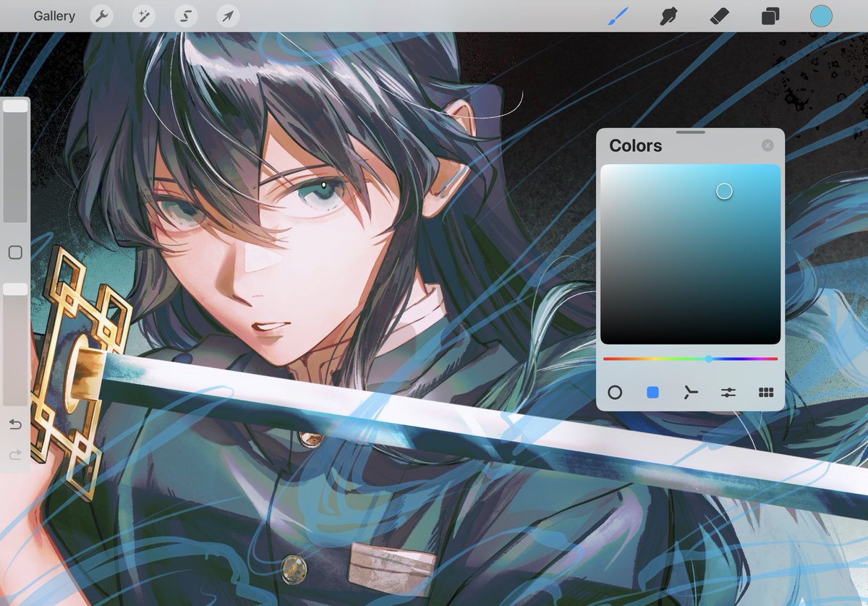This screenshot has width=868, height=606.
Task: Switch to Classic color mode
Action: (652, 393)
